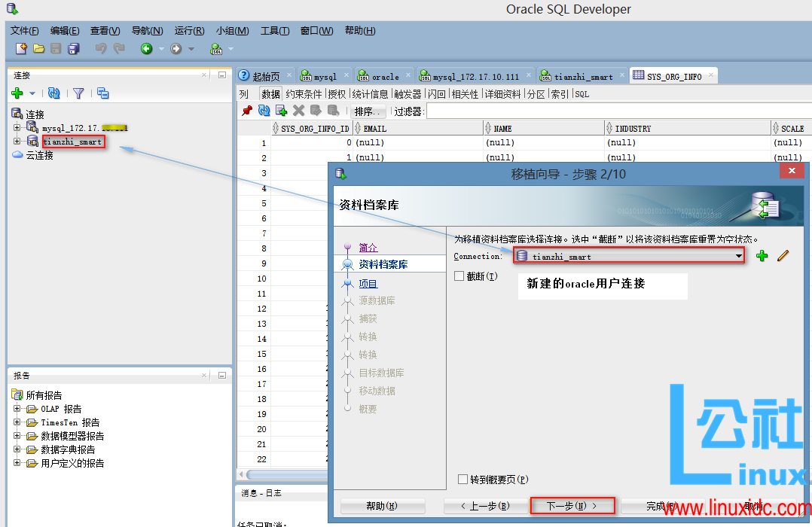Click the Redo arrow icon
812x527 pixels.
[119, 49]
